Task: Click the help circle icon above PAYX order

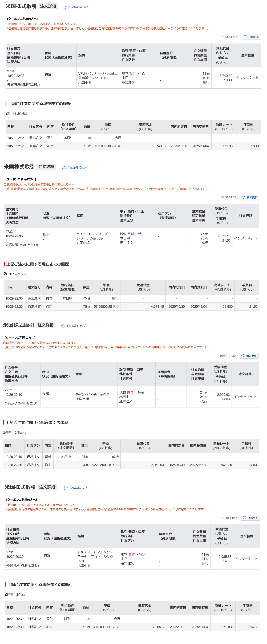Action: [x=63, y=326]
